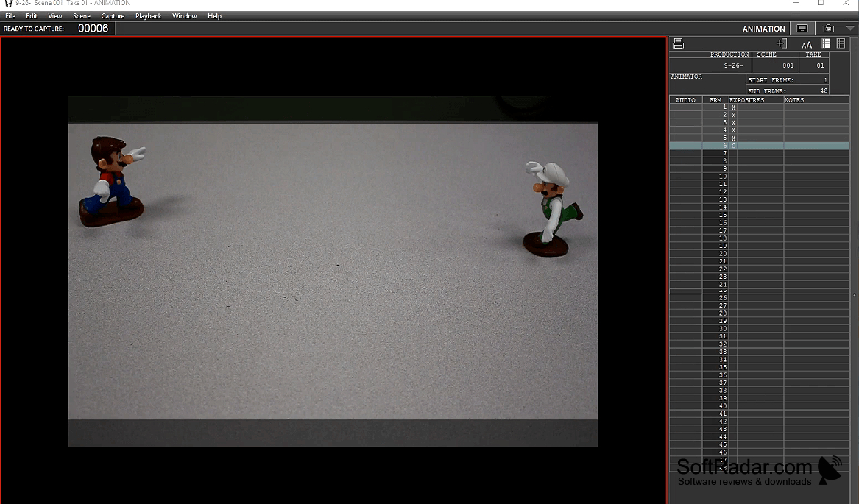Expand the workspace dropdown triangle arrow
Viewport: 859px width, 504px height.
[x=849, y=28]
